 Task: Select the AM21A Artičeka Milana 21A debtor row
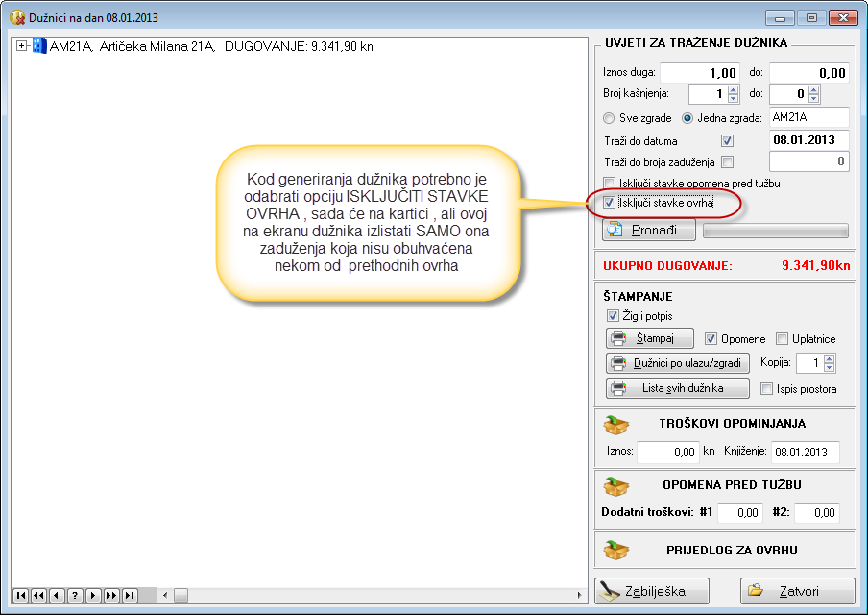point(211,46)
